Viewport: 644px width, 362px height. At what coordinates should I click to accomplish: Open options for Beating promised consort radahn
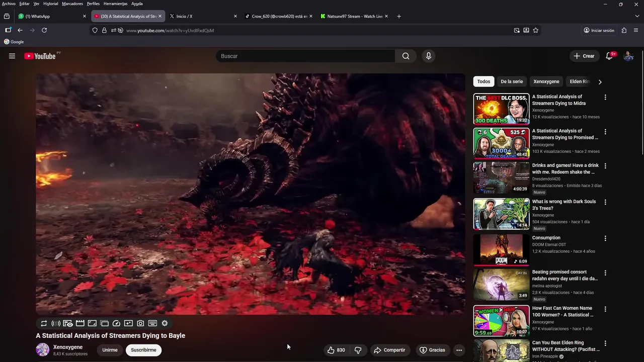tap(605, 273)
